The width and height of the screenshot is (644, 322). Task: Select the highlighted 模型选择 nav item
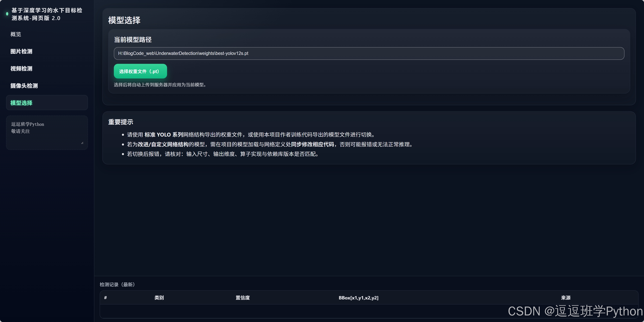[21, 103]
